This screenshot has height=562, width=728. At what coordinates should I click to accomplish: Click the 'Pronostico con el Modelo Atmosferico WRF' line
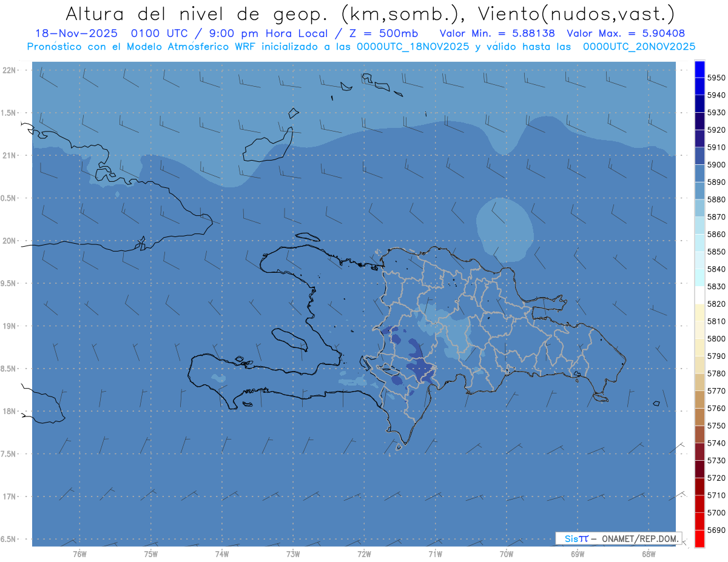tap(142, 47)
